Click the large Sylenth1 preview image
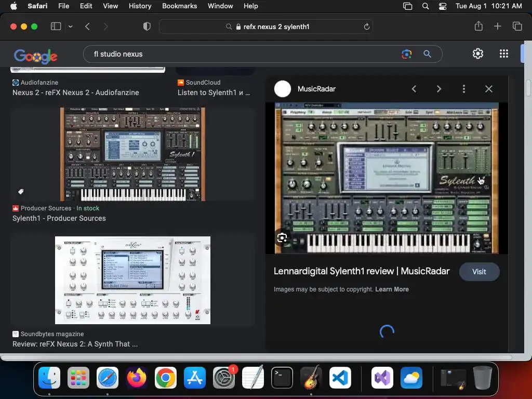 click(387, 178)
